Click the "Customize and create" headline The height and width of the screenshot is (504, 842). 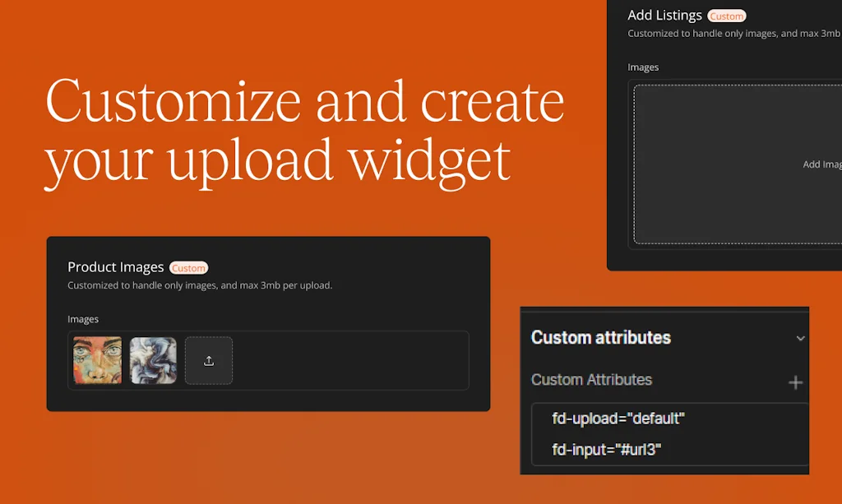pyautogui.click(x=304, y=103)
